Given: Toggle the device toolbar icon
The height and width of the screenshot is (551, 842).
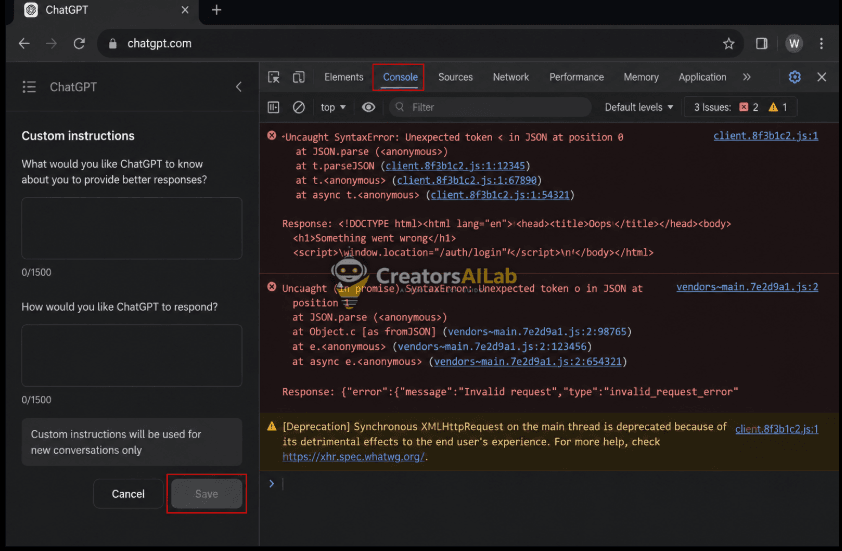Looking at the screenshot, I should coord(299,77).
